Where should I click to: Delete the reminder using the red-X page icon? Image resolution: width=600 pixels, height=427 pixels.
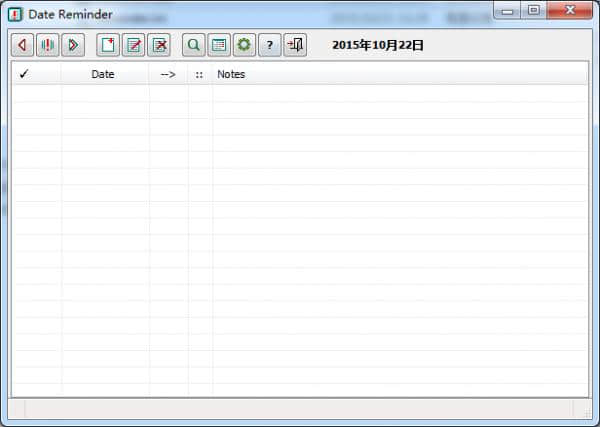click(158, 45)
